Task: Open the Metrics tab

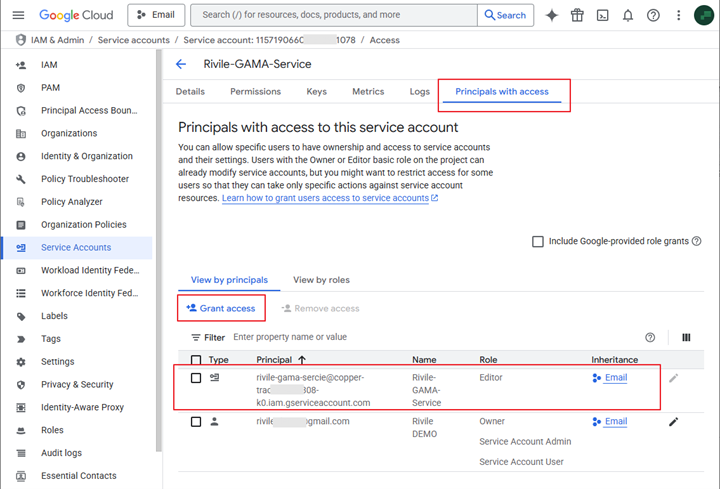Action: pyautogui.click(x=368, y=91)
